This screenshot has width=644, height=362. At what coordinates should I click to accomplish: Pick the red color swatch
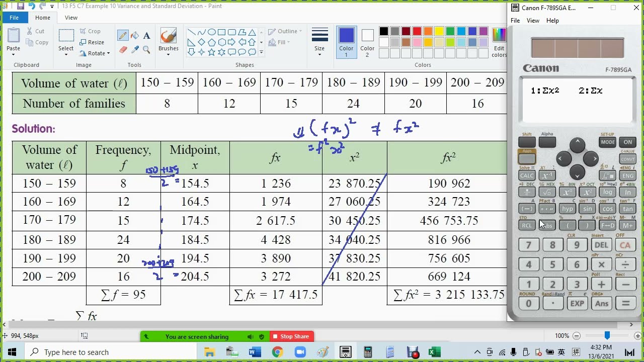(417, 31)
